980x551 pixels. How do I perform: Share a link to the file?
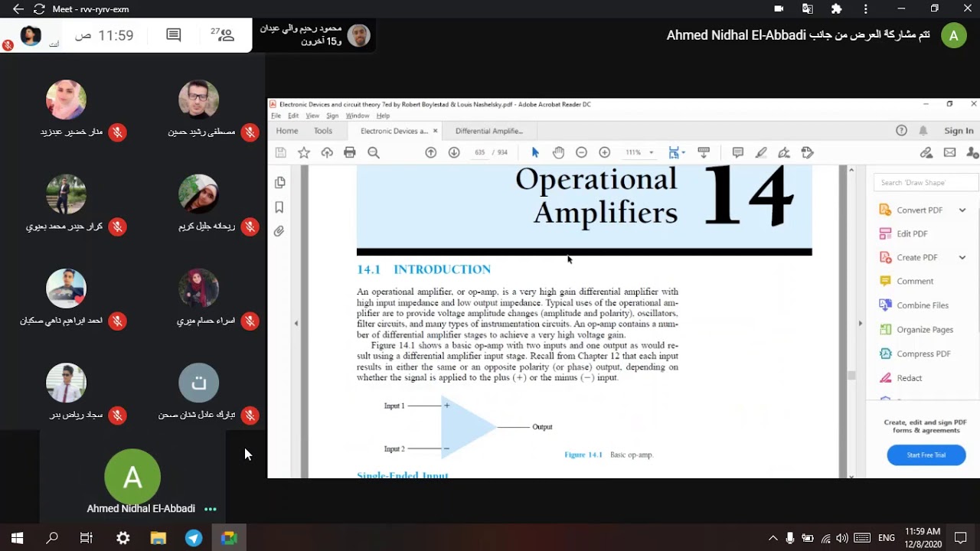[926, 152]
